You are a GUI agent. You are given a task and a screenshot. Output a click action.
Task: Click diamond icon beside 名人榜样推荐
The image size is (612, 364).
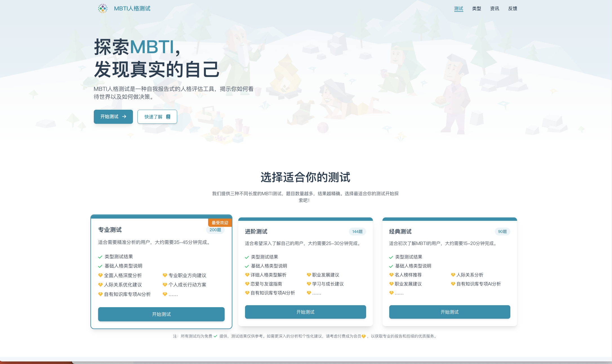point(391,275)
